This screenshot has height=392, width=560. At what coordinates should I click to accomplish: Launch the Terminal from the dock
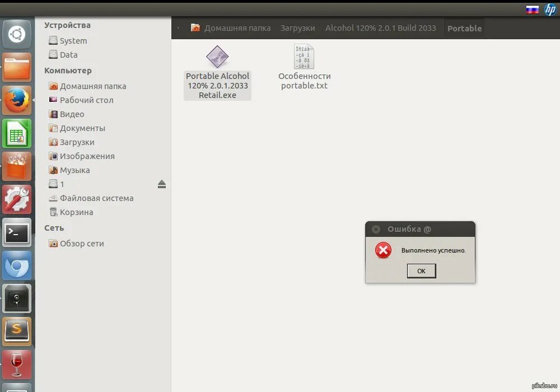coord(17,232)
